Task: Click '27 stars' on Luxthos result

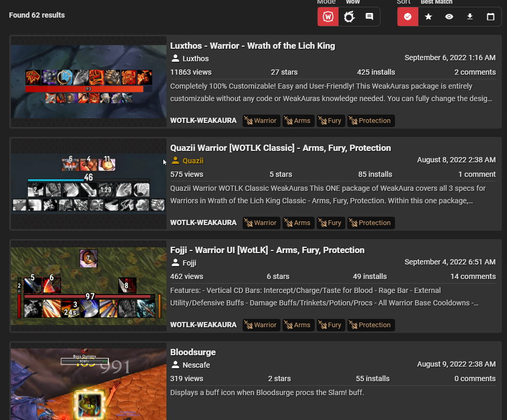Action: 284,72
